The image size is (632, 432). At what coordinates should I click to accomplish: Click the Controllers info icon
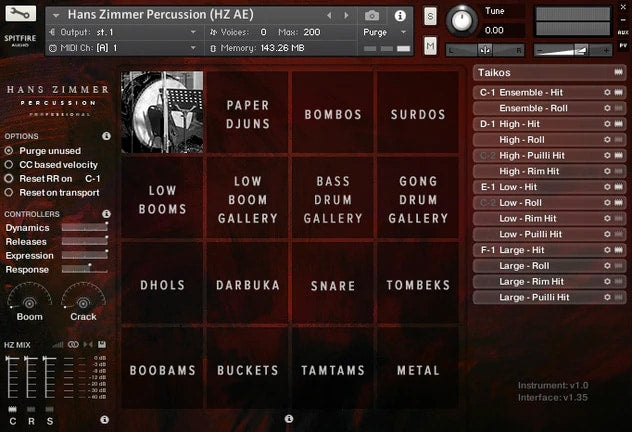pos(107,214)
